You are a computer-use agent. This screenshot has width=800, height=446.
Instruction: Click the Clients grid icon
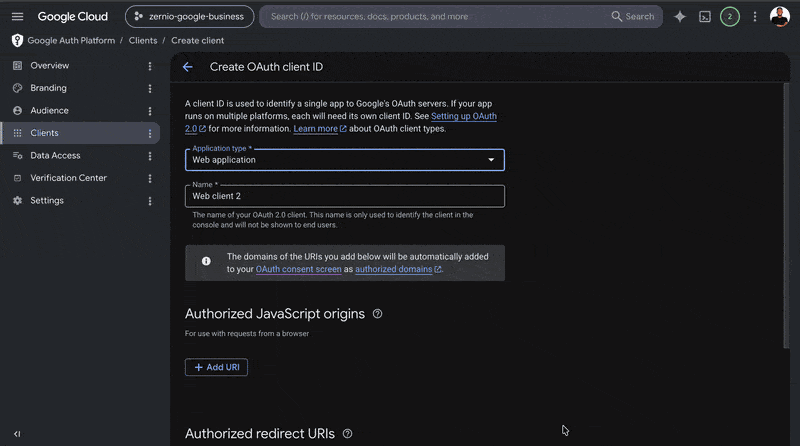17,133
